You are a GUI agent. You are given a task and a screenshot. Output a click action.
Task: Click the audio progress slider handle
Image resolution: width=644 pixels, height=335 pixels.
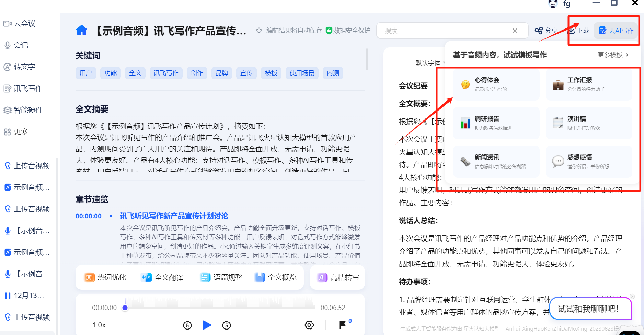click(x=125, y=308)
